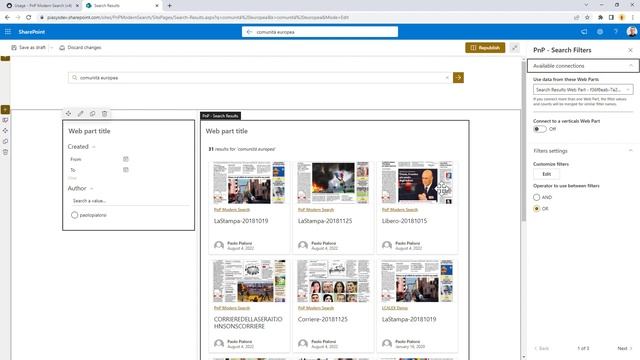Open the user profile picture menu
Image resolution: width=640 pixels, height=360 pixels.
tap(631, 32)
